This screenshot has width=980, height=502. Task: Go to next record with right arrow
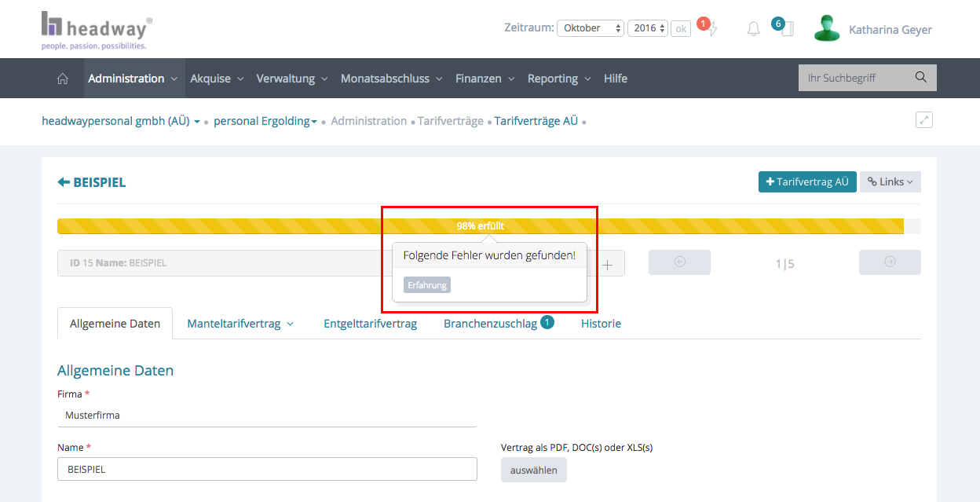tap(890, 262)
